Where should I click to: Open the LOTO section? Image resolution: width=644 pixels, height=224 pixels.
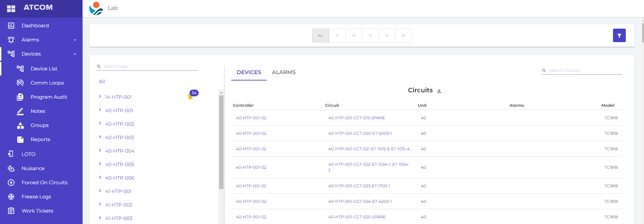(28, 154)
